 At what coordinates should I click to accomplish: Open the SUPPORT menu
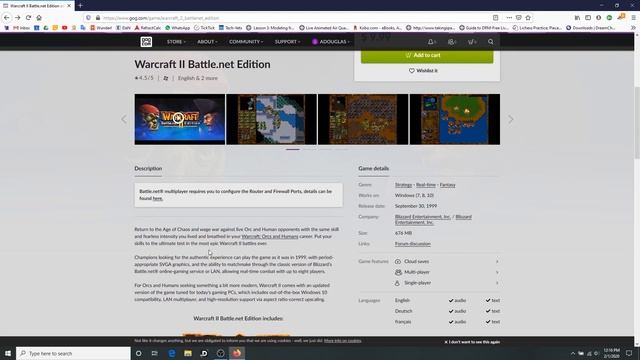pos(287,42)
